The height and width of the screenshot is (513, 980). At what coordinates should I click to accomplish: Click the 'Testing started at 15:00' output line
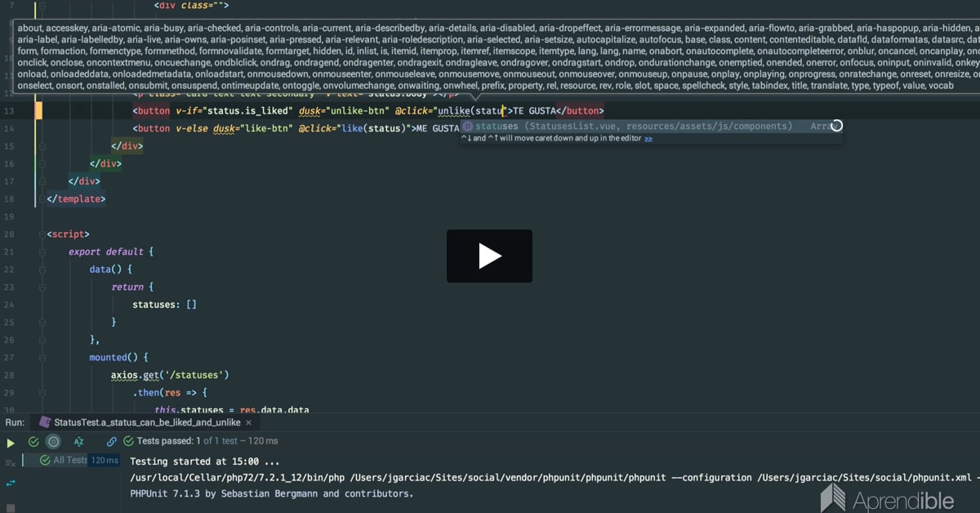tap(205, 462)
